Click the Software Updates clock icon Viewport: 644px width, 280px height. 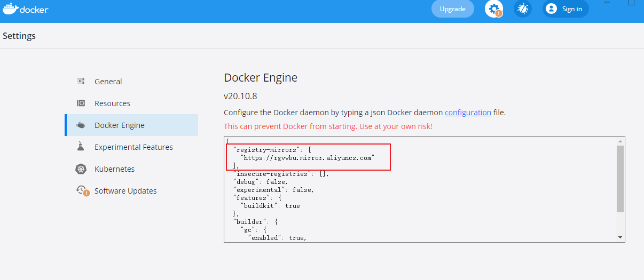pos(82,190)
